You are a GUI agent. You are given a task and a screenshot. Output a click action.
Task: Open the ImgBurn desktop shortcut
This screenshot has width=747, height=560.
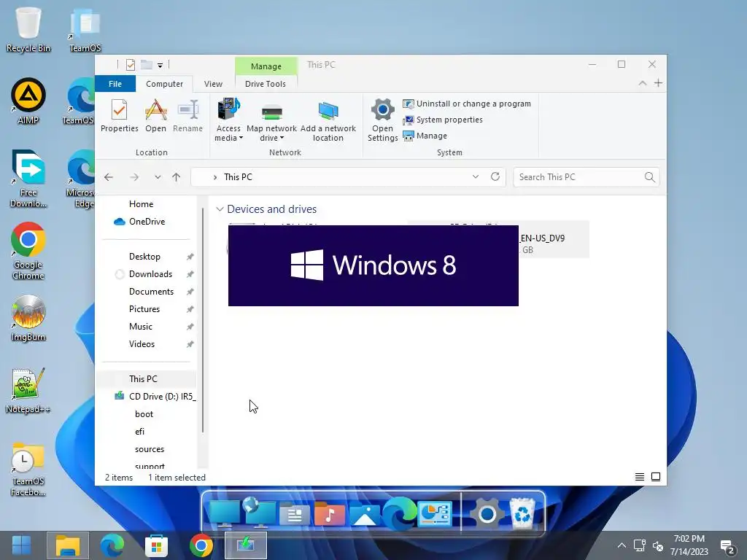pos(28,318)
